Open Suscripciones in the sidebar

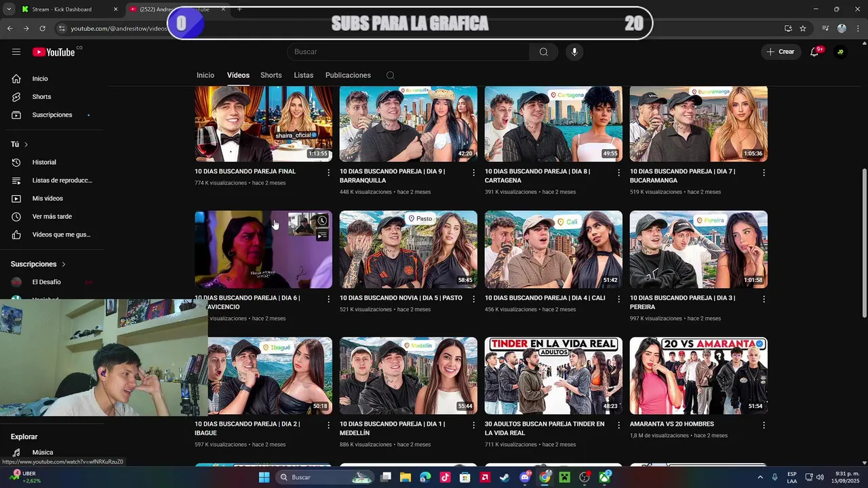(54, 115)
